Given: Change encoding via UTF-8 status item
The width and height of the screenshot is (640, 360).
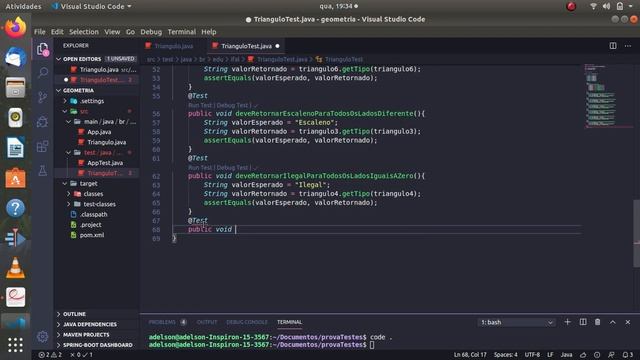Looking at the screenshot, I should 532,355.
